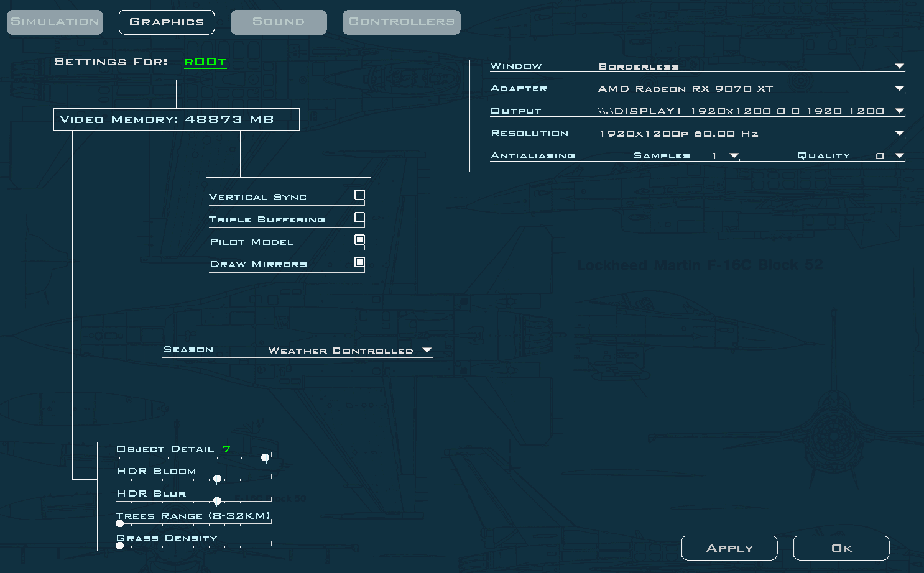Viewport: 924px width, 573px height.
Task: Click the 'root' settings profile link
Action: point(206,62)
